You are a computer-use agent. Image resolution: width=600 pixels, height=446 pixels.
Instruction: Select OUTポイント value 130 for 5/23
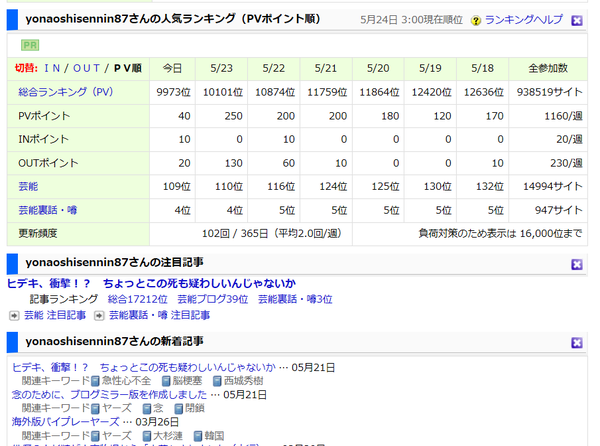222,163
